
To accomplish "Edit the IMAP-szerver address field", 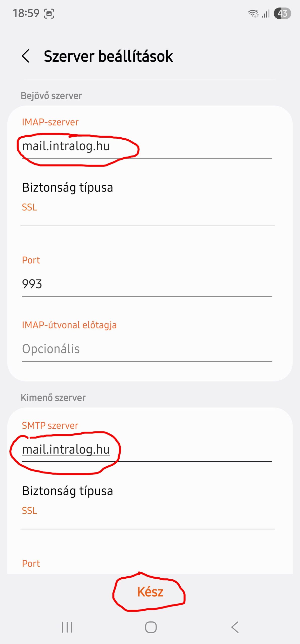I will (x=147, y=146).
